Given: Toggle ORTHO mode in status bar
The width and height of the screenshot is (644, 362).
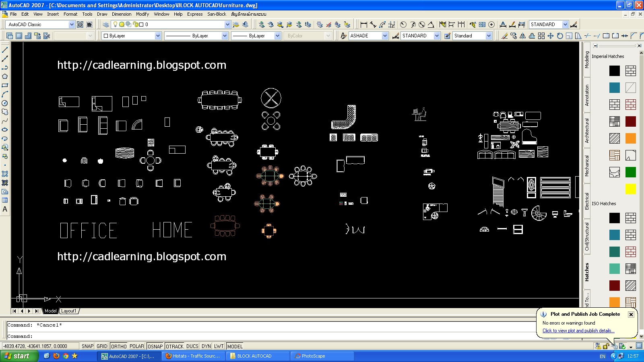Looking at the screenshot, I should tap(119, 346).
